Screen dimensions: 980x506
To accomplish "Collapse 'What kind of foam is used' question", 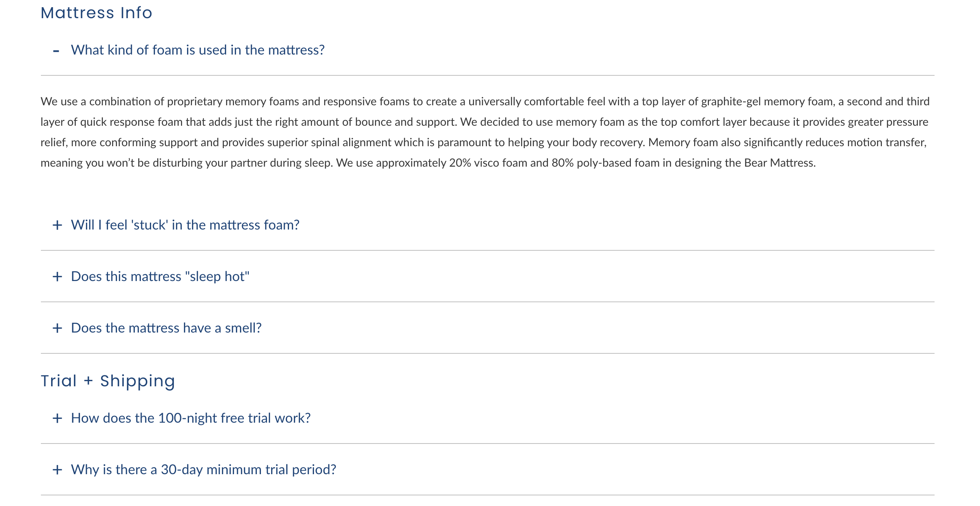I will 197,50.
